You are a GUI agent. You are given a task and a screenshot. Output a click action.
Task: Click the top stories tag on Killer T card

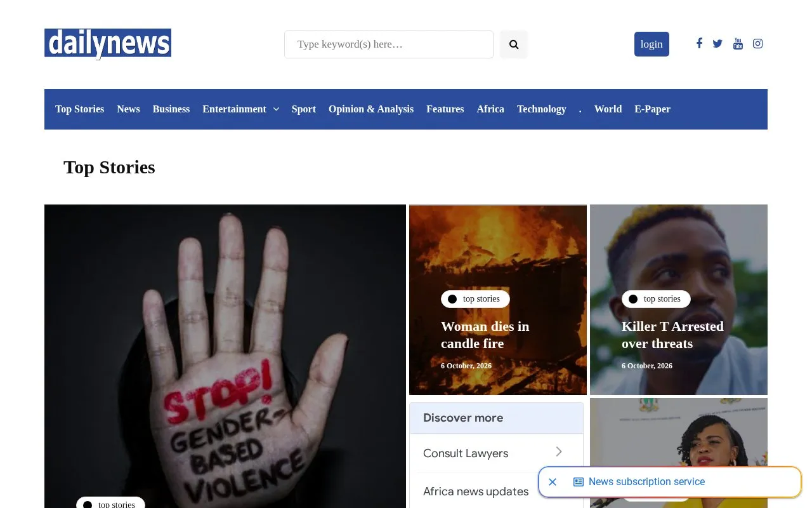pyautogui.click(x=656, y=299)
